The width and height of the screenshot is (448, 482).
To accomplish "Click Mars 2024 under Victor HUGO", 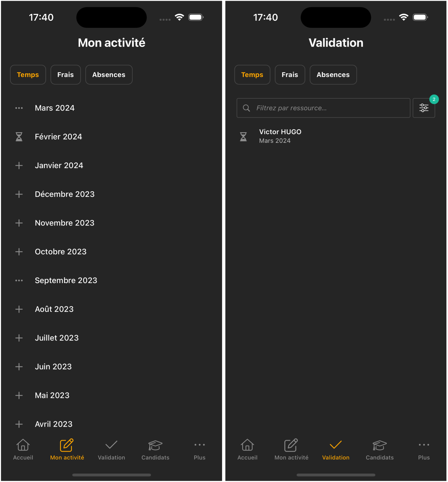I will [x=275, y=141].
